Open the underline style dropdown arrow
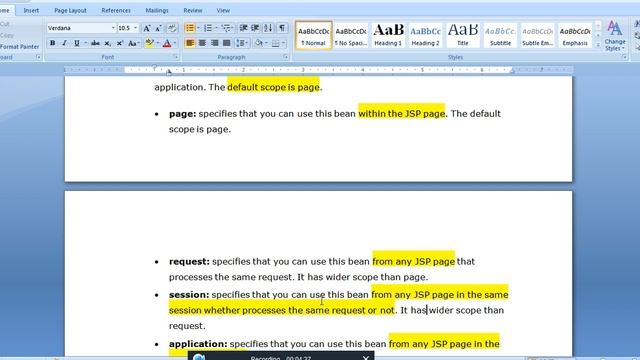 85,43
